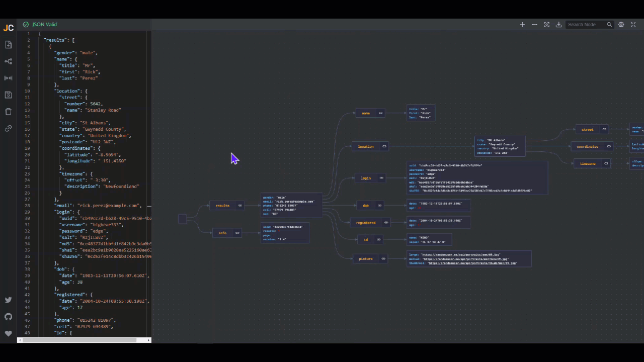Viewport: 644px width, 362px height.
Task: Click the collapse/expand all nodes icon
Action: [x=8, y=78]
